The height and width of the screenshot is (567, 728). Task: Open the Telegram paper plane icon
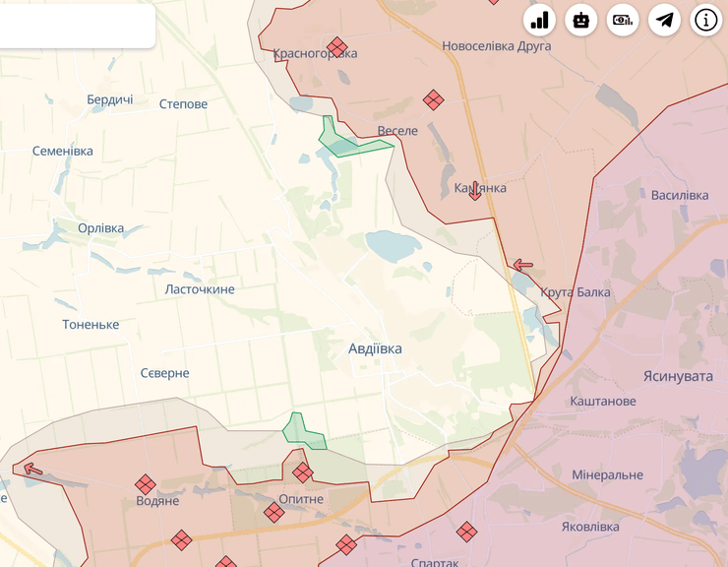click(666, 20)
